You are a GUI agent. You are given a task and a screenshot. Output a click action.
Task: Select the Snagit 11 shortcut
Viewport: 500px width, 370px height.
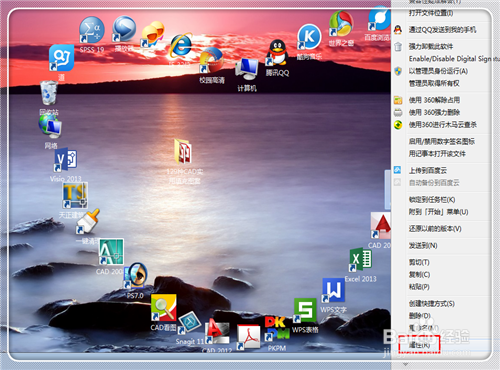point(190,328)
